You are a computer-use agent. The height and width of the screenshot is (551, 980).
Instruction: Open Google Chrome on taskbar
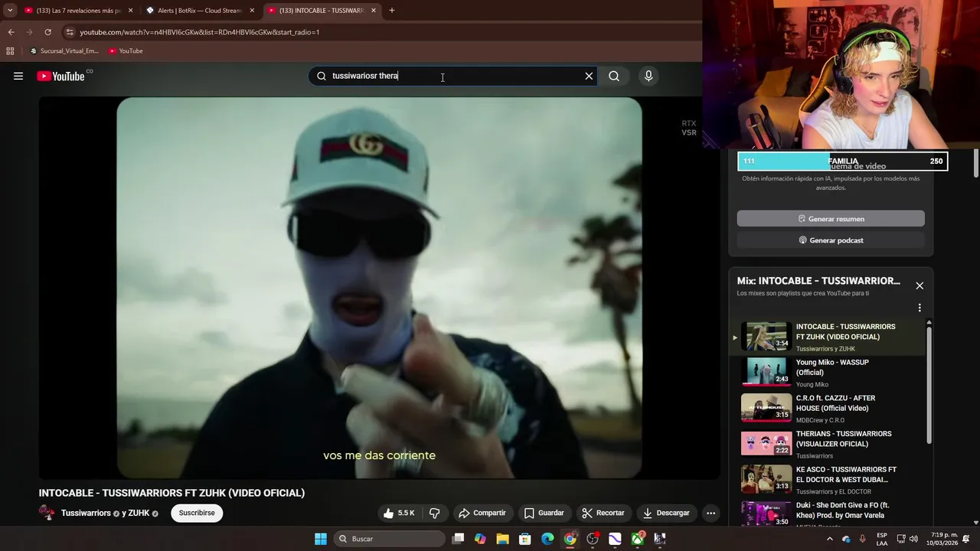tap(570, 539)
